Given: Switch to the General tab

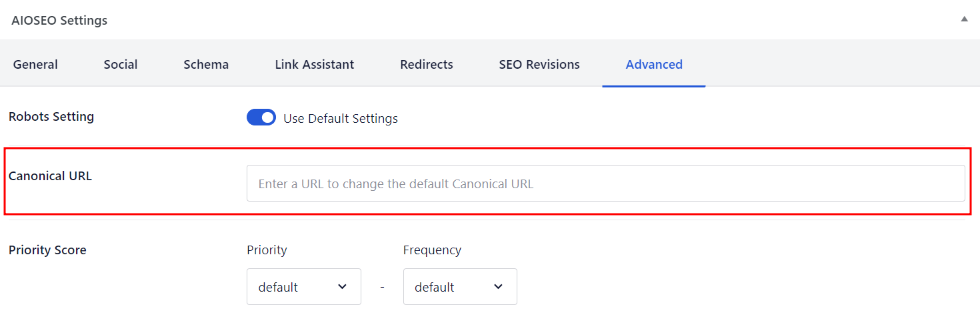Looking at the screenshot, I should tap(35, 65).
